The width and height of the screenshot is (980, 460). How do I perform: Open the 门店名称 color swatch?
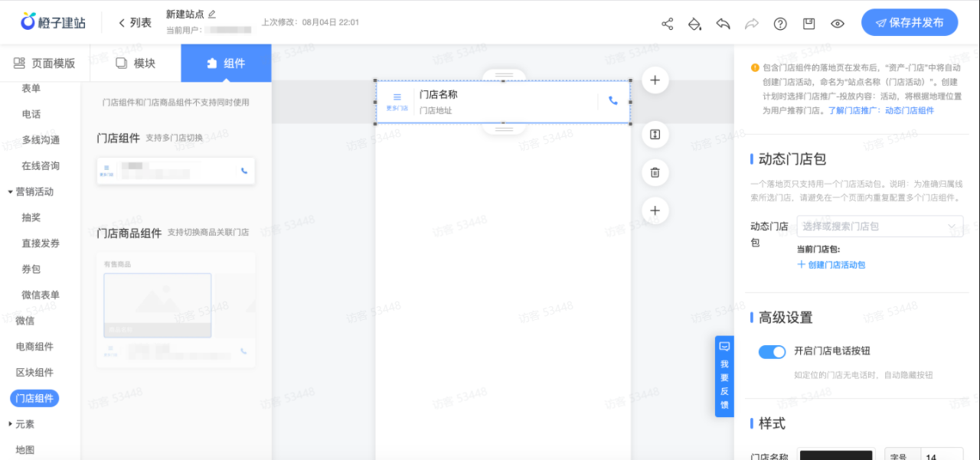tap(835, 455)
